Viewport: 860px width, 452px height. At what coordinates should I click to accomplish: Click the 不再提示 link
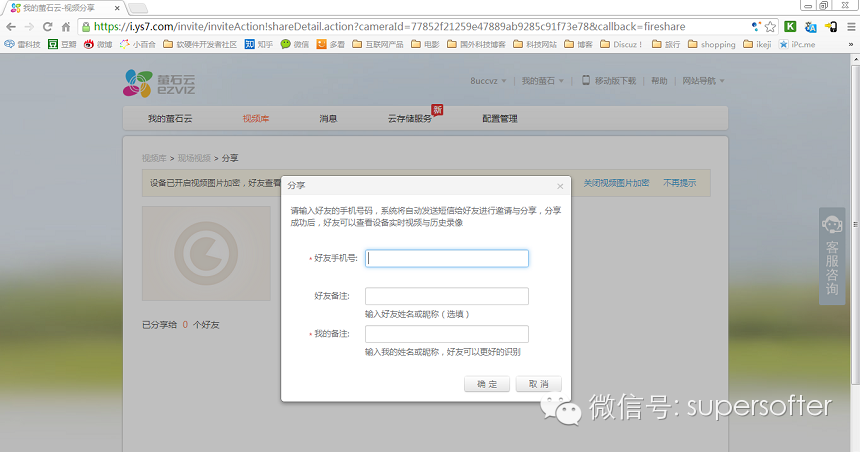pos(680,183)
